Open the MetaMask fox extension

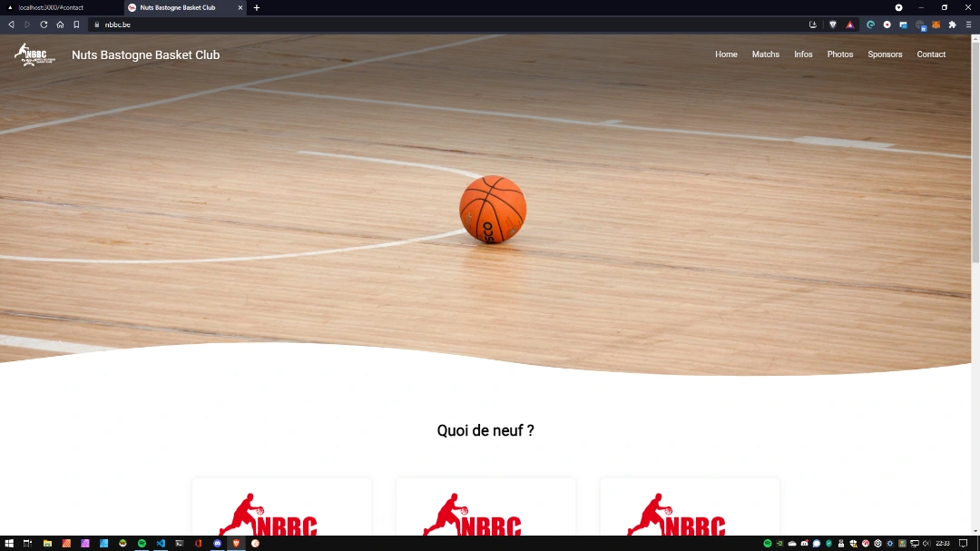[x=936, y=25]
